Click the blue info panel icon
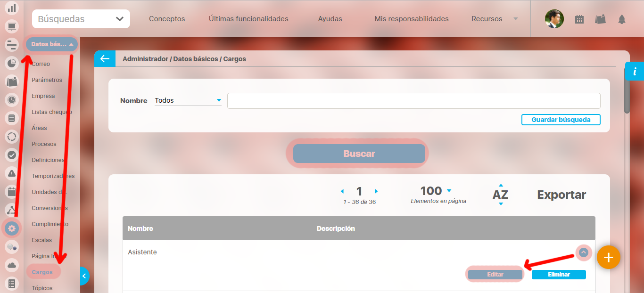This screenshot has width=644, height=293. point(635,72)
